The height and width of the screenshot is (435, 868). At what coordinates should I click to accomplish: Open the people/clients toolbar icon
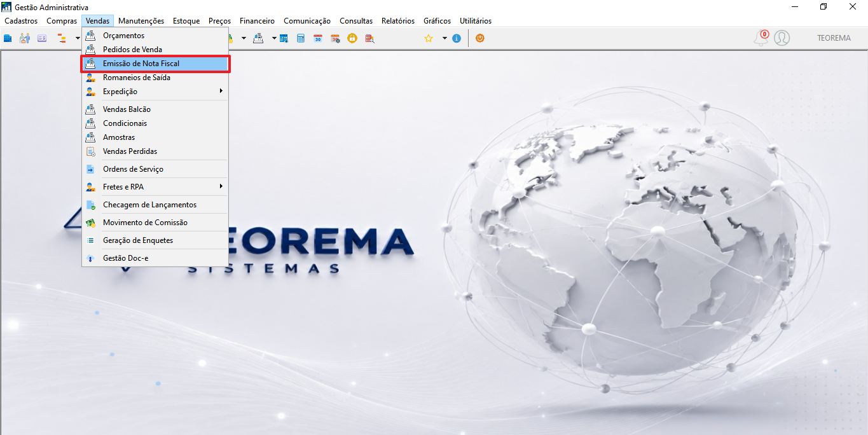coord(25,39)
